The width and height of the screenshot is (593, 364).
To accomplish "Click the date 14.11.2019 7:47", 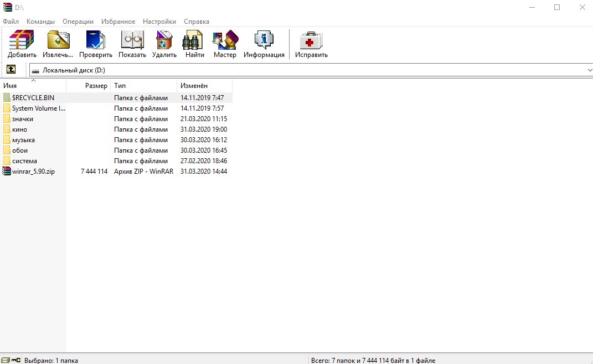I will pyautogui.click(x=202, y=97).
